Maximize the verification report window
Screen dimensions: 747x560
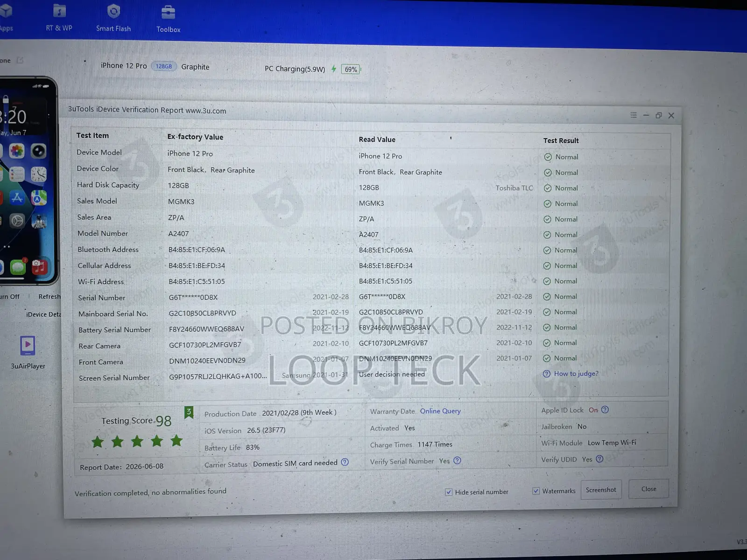point(659,115)
